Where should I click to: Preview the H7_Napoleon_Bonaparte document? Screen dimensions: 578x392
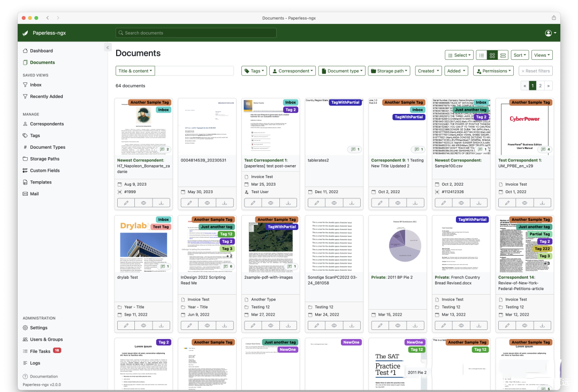click(x=143, y=203)
